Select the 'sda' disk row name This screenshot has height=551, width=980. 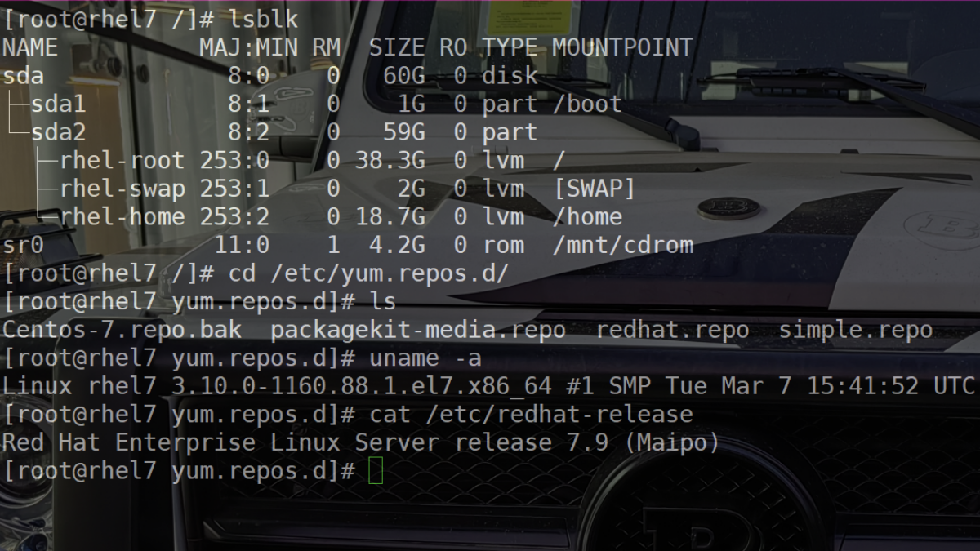23,77
